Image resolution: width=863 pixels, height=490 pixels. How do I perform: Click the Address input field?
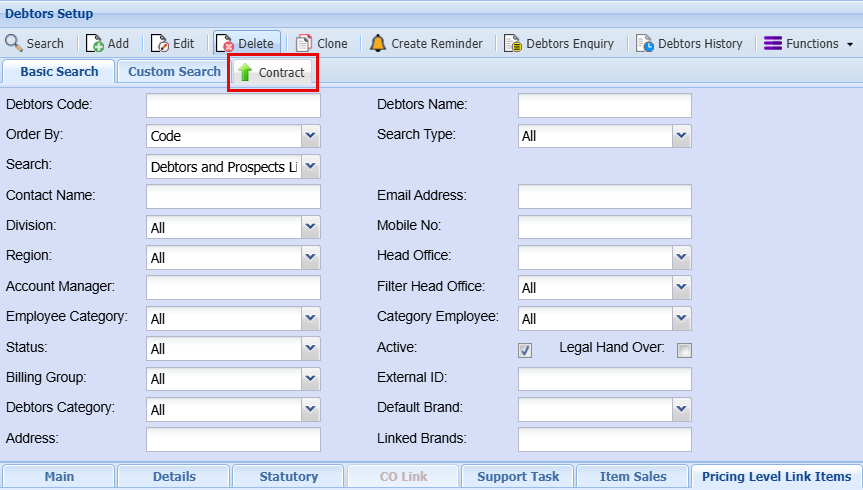[233, 439]
